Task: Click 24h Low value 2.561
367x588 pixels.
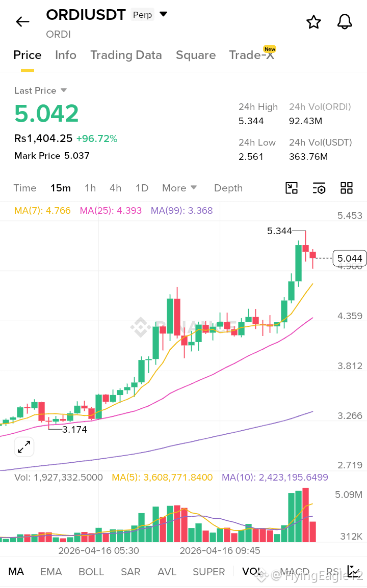Action: coord(251,156)
